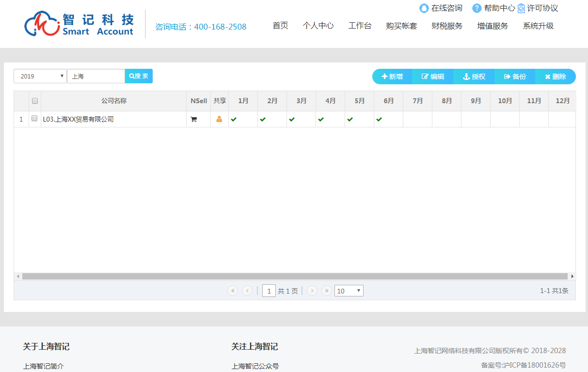
Task: Open the 上海智记简介 link
Action: point(44,367)
